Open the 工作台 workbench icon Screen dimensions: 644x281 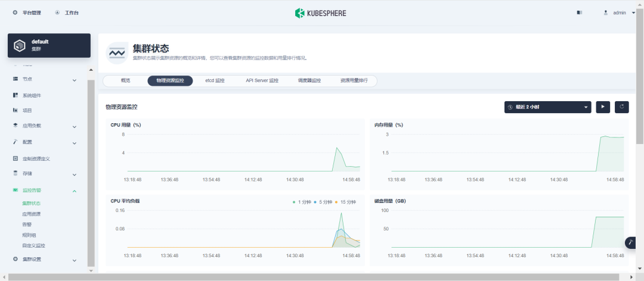(57, 13)
